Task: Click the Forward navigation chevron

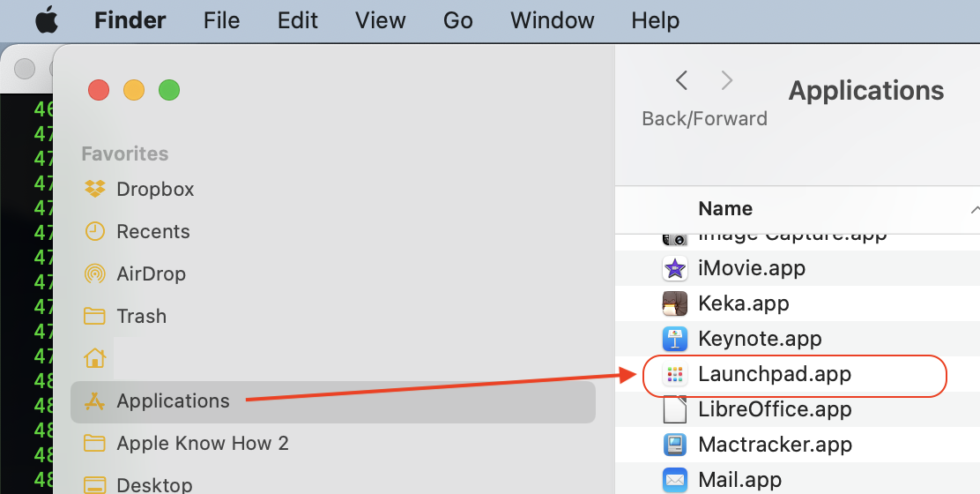Action: click(x=727, y=81)
